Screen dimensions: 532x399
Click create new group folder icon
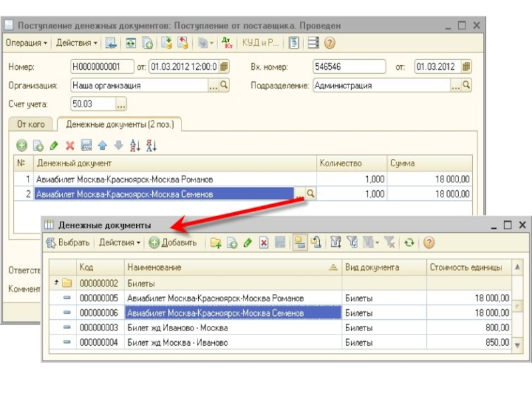[216, 243]
